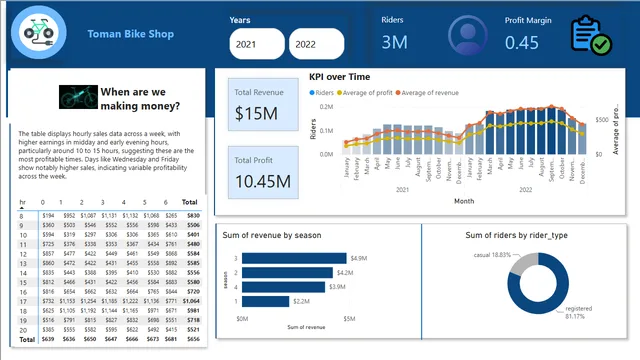Click the day 6 column header
Screen dimensions: 640x360
(165, 202)
